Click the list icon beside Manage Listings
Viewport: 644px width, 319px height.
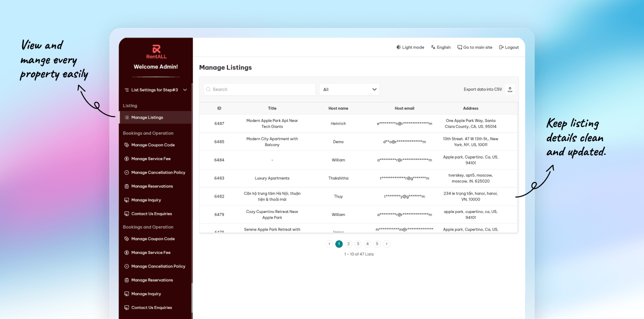tap(126, 117)
